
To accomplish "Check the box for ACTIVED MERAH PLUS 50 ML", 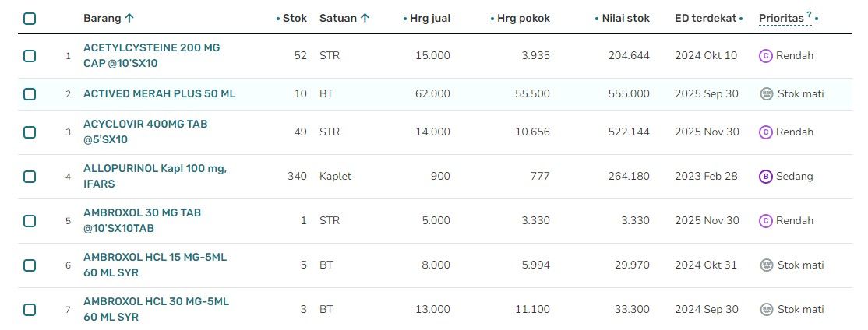I will (x=30, y=94).
